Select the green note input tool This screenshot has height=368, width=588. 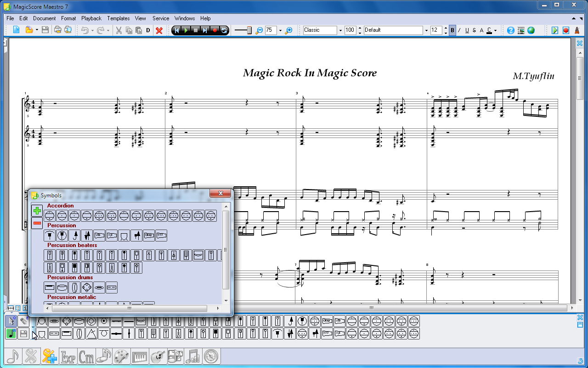pyautogui.click(x=11, y=333)
